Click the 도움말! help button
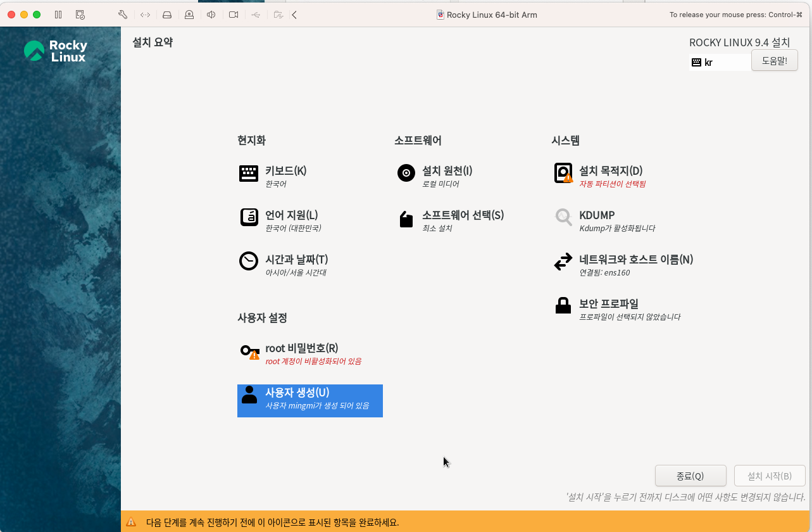812x532 pixels. coord(774,61)
